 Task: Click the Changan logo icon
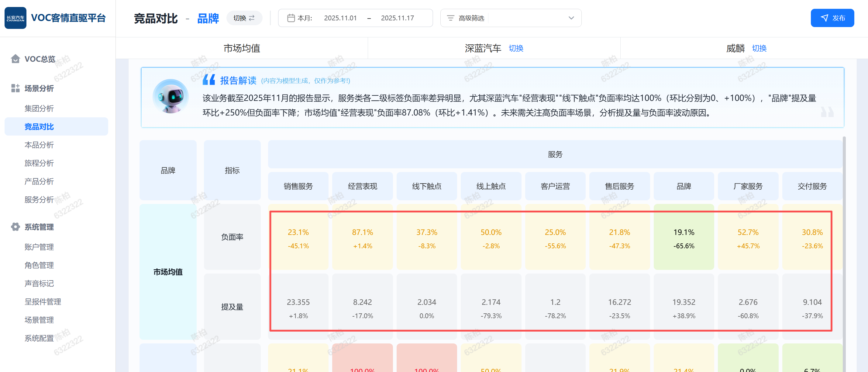tap(15, 18)
